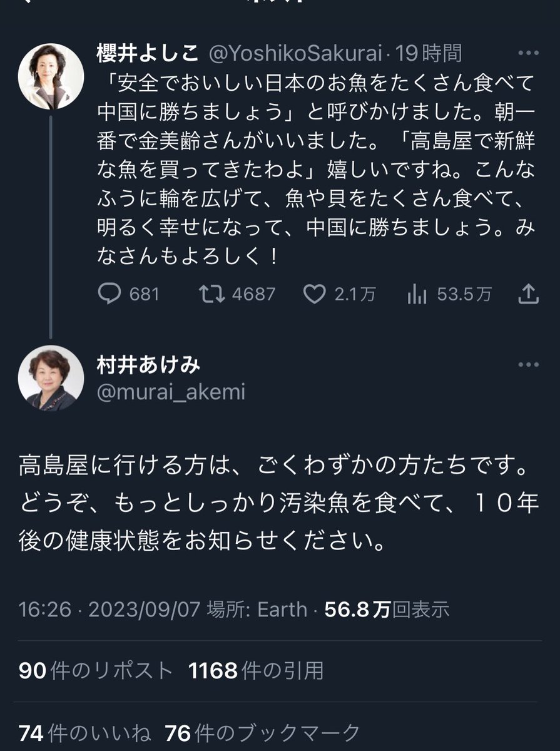Open the @YoshikoSakurai handle
Screen dimensions: 560x751
[x=294, y=54]
